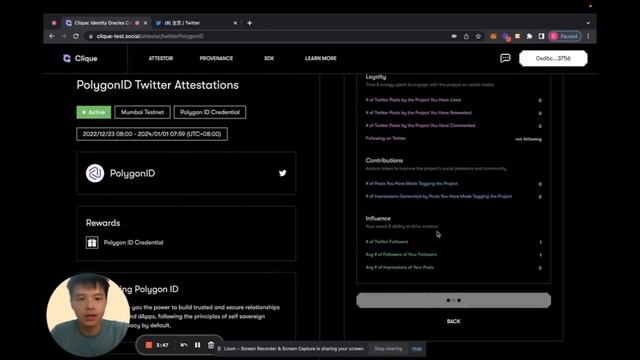The image size is (640, 360).
Task: Click the date range 2022/12/23 - 2024/01/01 label
Action: pyautogui.click(x=152, y=134)
